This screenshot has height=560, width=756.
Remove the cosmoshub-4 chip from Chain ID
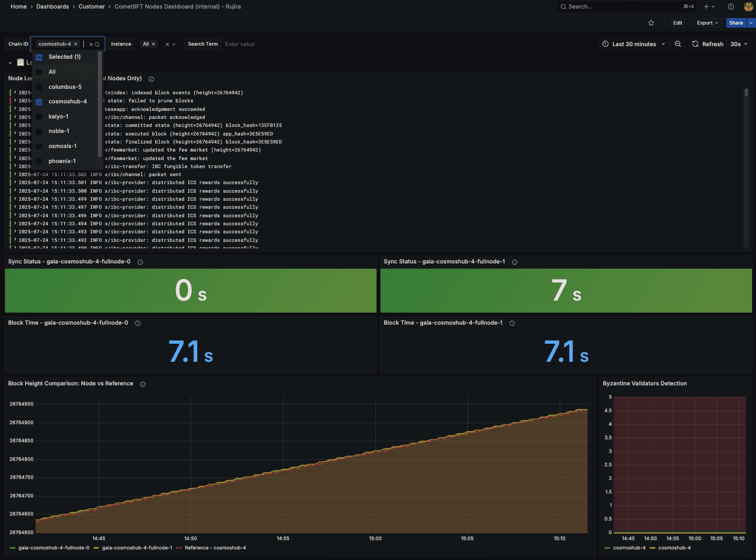(76, 44)
